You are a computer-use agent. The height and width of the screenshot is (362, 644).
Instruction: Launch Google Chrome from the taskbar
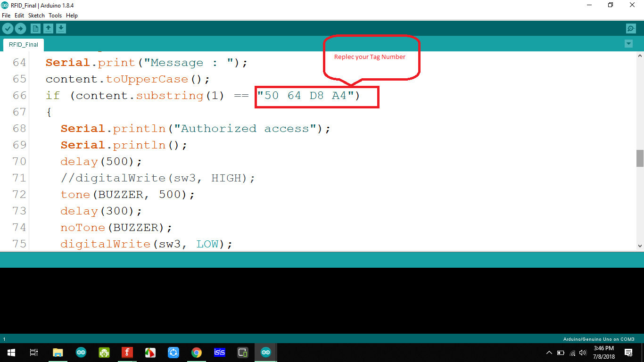[x=197, y=352]
